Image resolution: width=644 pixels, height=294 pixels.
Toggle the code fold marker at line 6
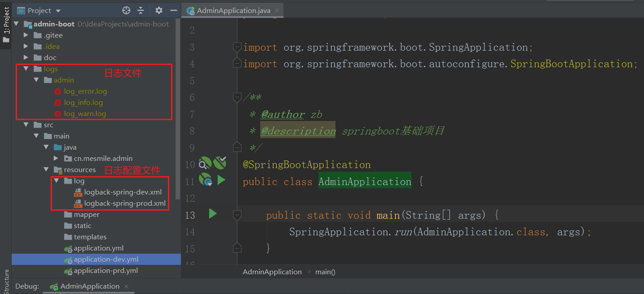[x=237, y=97]
